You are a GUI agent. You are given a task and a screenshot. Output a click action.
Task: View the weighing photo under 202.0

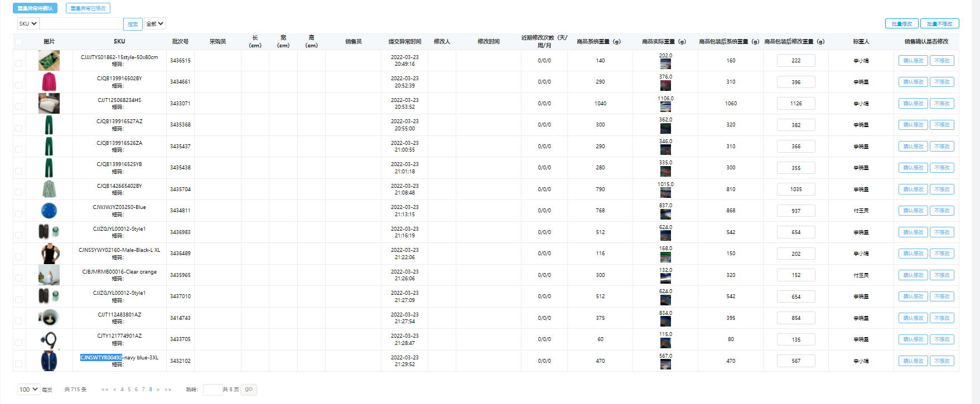point(665,64)
